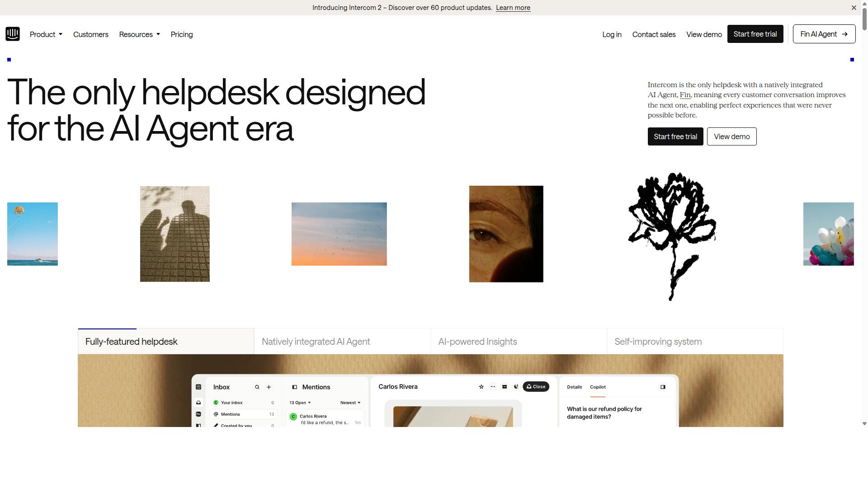Open the Newest sort dropdown
Viewport: 868px width, 488px height.
point(350,403)
